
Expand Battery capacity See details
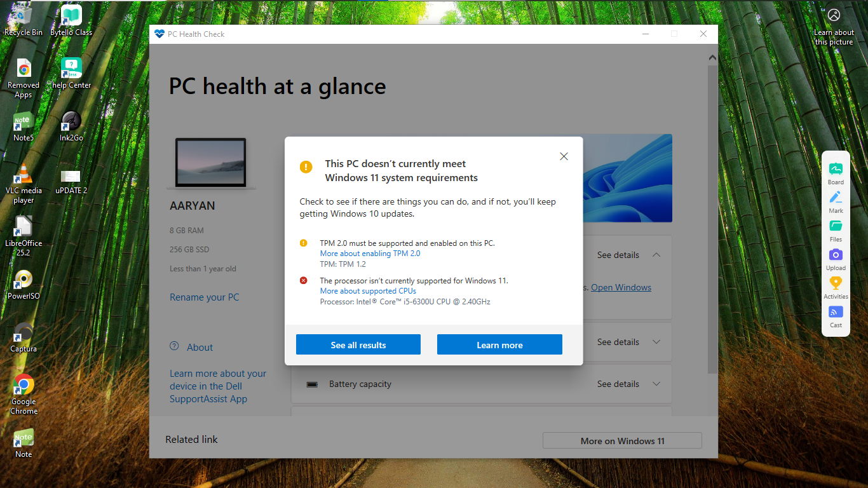(x=628, y=384)
